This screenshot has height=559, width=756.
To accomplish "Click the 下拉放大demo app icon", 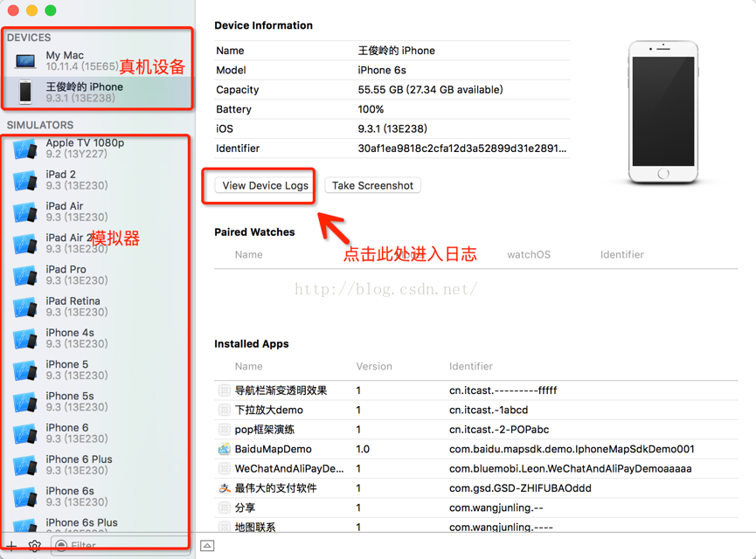I will [225, 411].
